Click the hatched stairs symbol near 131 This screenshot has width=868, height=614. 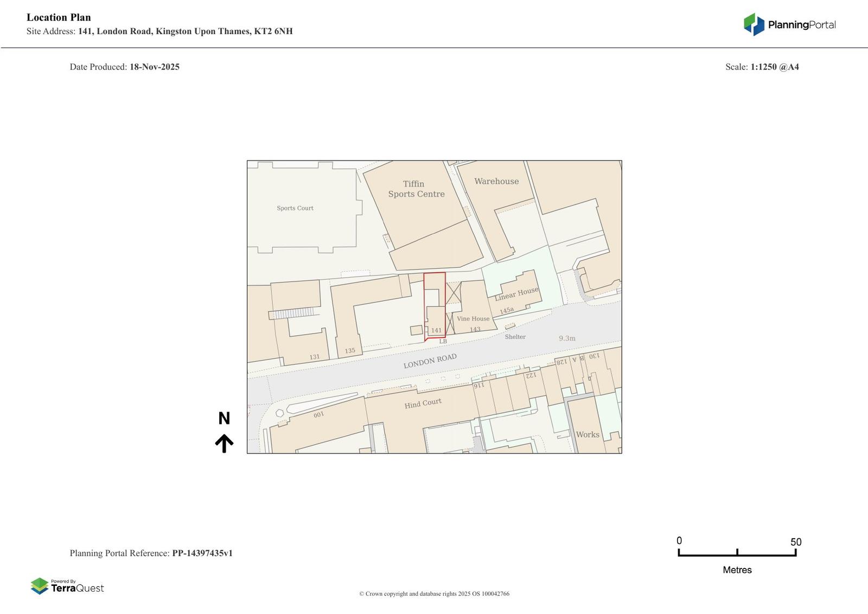pyautogui.click(x=292, y=314)
